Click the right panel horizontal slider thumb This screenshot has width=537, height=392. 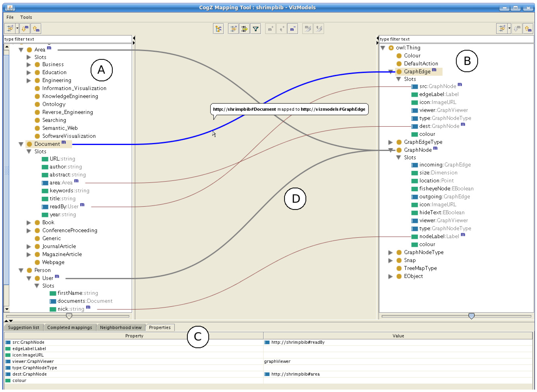471,316
